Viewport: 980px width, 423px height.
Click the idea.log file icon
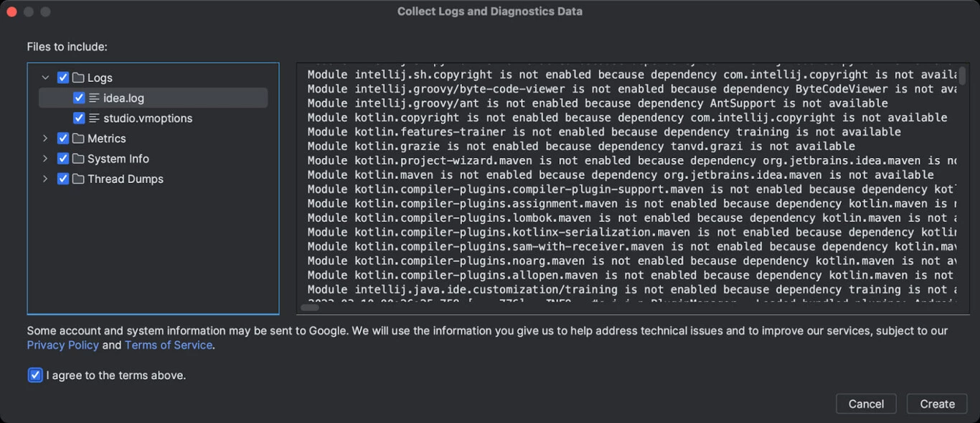click(x=94, y=98)
